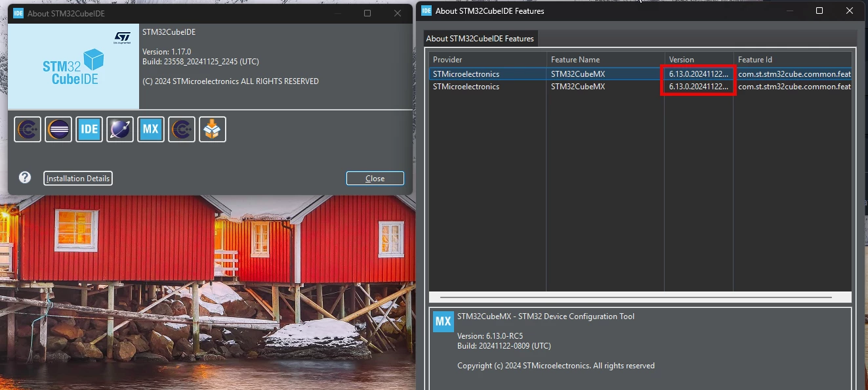The height and width of the screenshot is (390, 868).
Task: Click the planet-with-orbit feature icon
Action: point(120,129)
